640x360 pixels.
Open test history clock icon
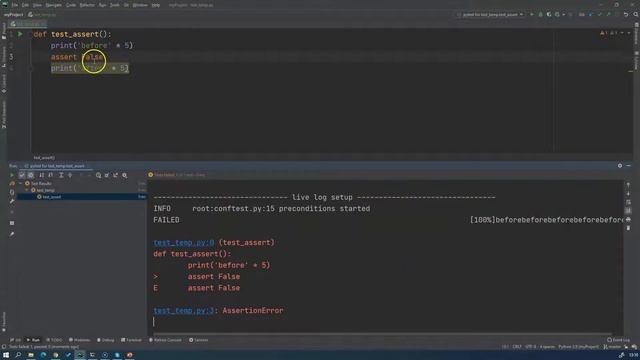click(x=98, y=175)
